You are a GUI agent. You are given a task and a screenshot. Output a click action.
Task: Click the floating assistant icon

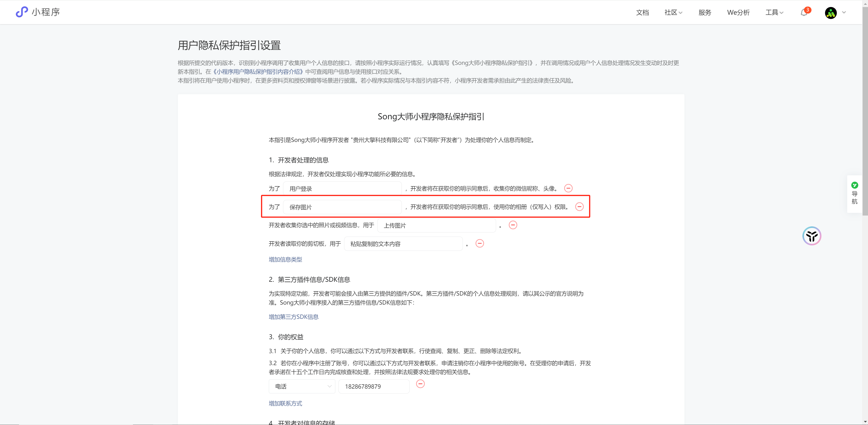click(x=812, y=236)
